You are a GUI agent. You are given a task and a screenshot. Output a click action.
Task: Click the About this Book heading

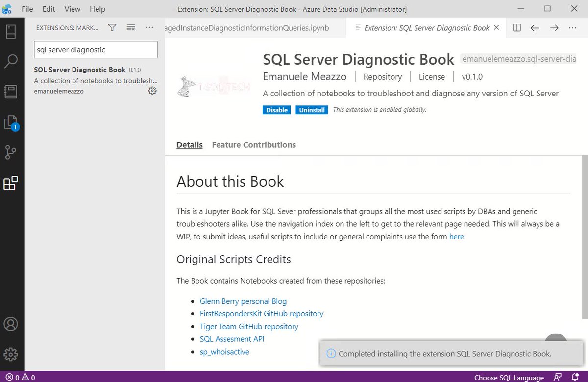click(x=230, y=182)
